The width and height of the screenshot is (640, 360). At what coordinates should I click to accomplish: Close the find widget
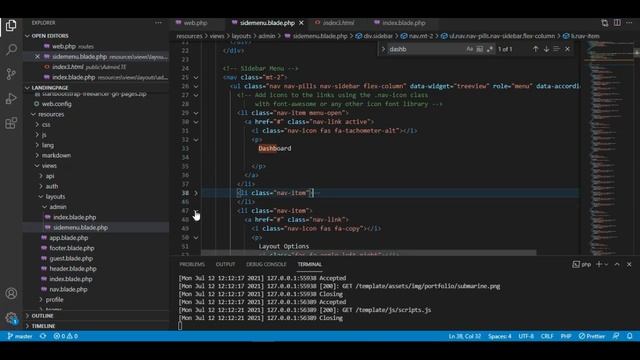(567, 49)
